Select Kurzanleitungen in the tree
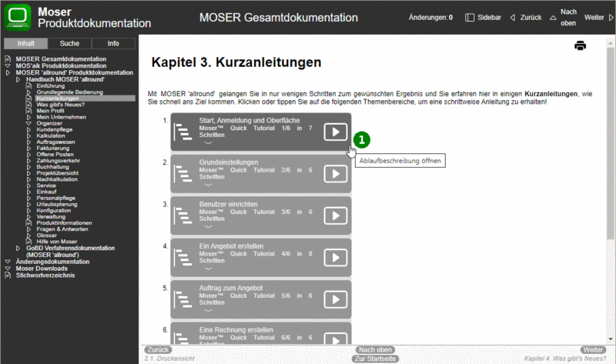Viewport: 616px width, 364px height. pyautogui.click(x=57, y=99)
